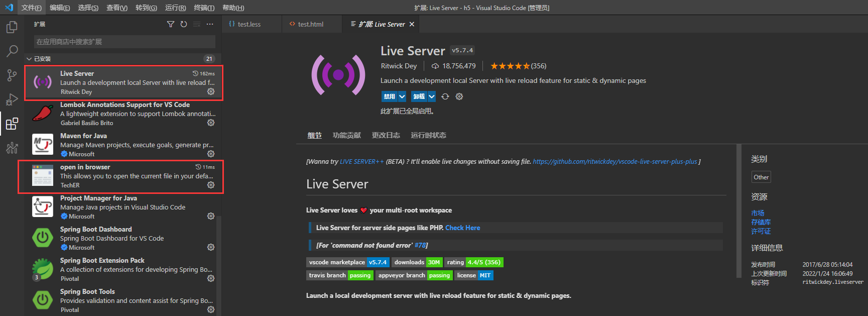This screenshot has width=868, height=316.
Task: Click the Check Here link
Action: pyautogui.click(x=462, y=228)
